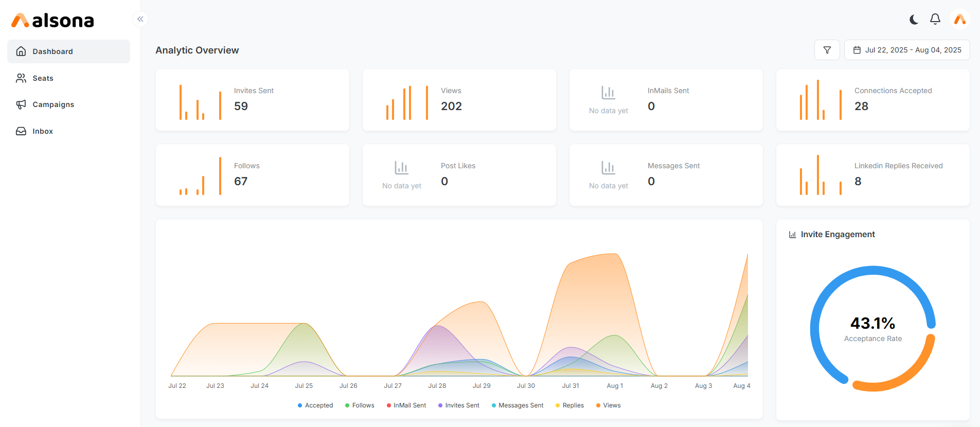Toggle dark mode with the moon icon
The width and height of the screenshot is (980, 427).
pyautogui.click(x=914, y=20)
